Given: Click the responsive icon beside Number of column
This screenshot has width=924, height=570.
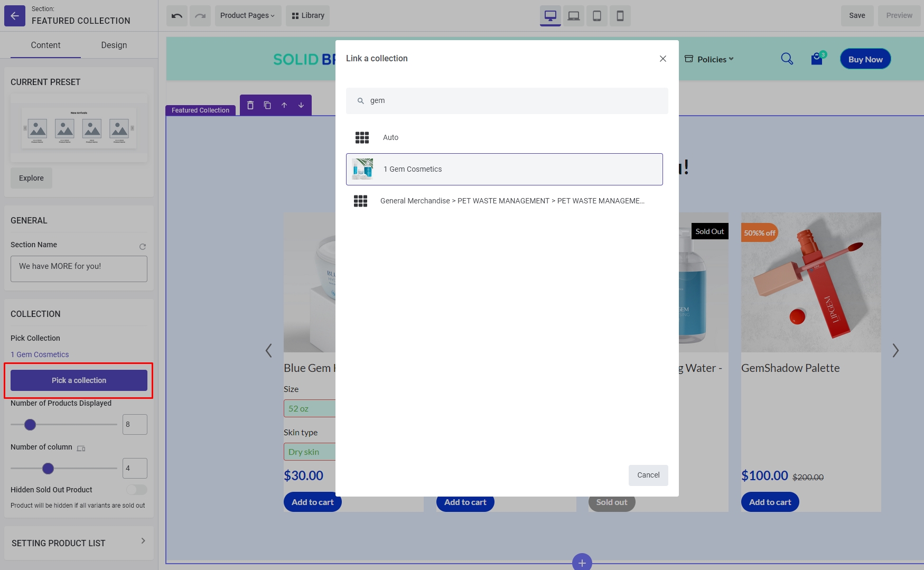Looking at the screenshot, I should click(x=81, y=448).
